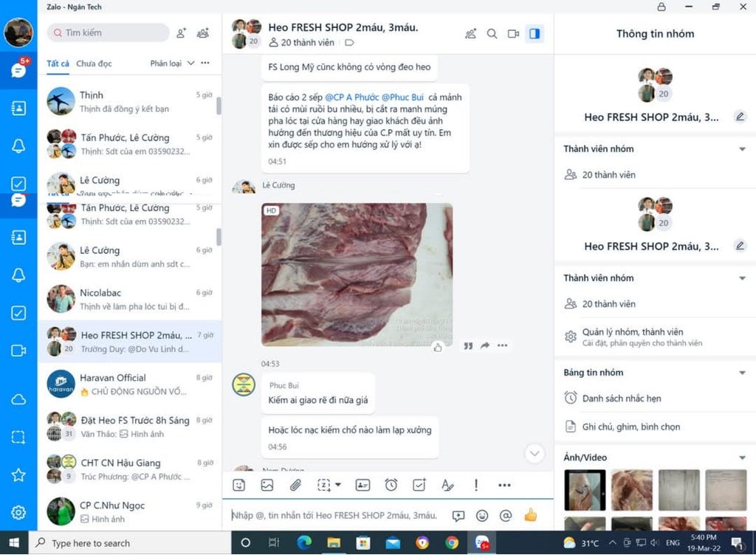Open the Haravan Official conversation
This screenshot has width=756, height=555.
coord(129,385)
